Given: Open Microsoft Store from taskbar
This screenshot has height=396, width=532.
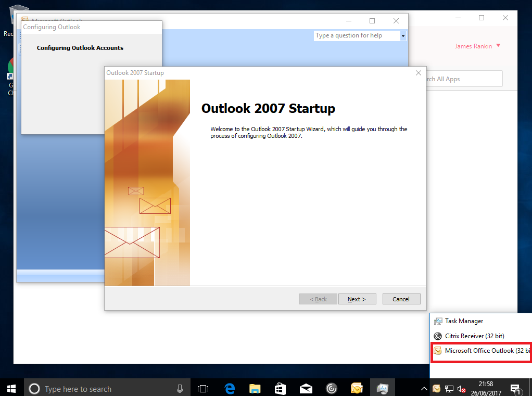Looking at the screenshot, I should (280, 389).
